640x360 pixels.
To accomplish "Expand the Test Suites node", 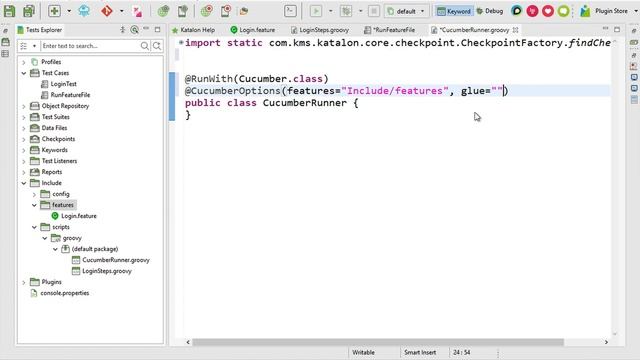I will 24,117.
